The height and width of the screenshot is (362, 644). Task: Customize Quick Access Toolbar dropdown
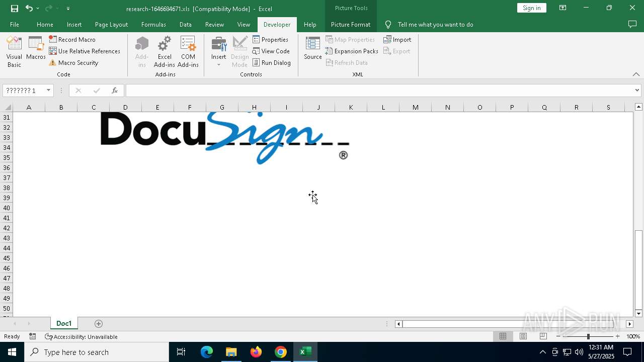coord(68,8)
